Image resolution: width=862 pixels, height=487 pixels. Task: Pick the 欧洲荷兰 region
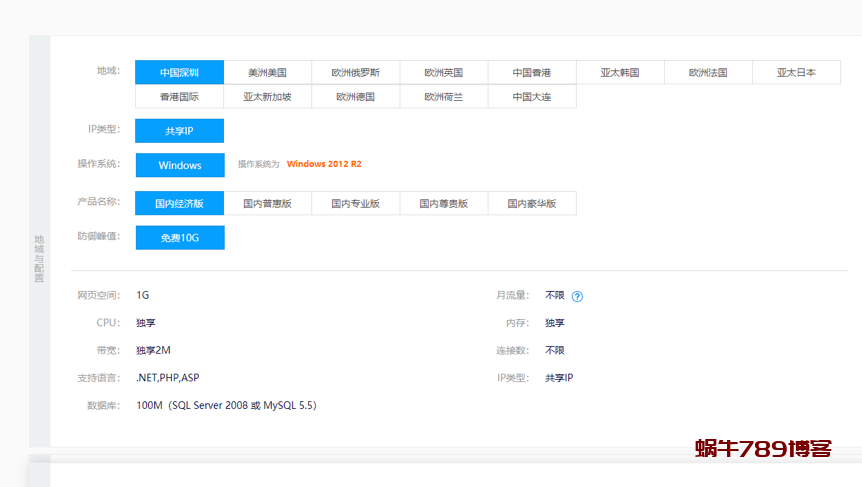point(443,97)
